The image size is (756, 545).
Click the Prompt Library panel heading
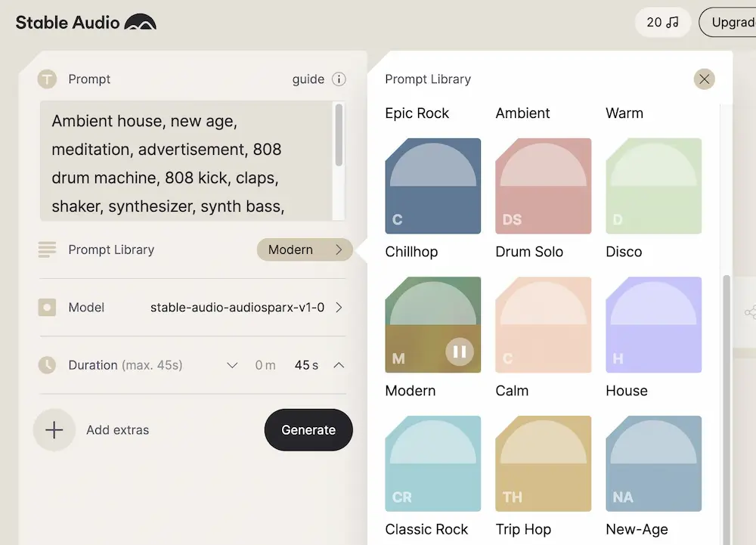click(x=428, y=79)
